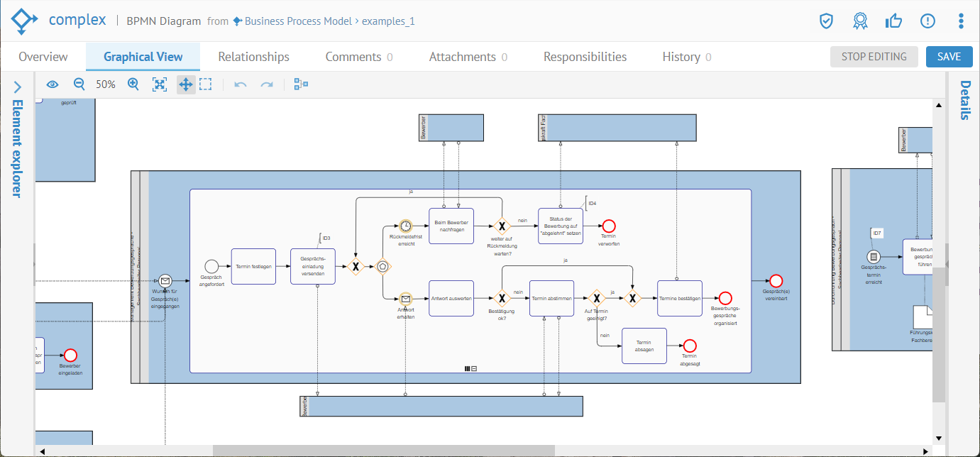This screenshot has height=457, width=980.
Task: Click the zoom in magnifier icon
Action: [133, 84]
